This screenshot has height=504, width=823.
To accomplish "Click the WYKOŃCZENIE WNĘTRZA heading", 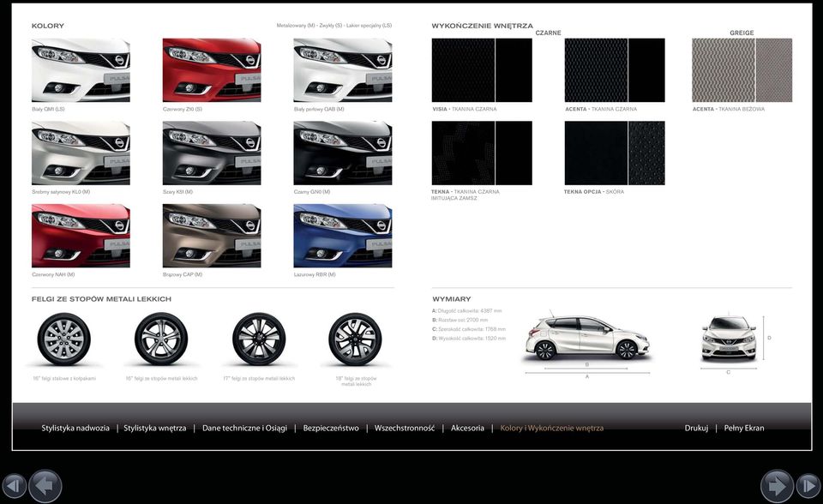I will pos(482,26).
